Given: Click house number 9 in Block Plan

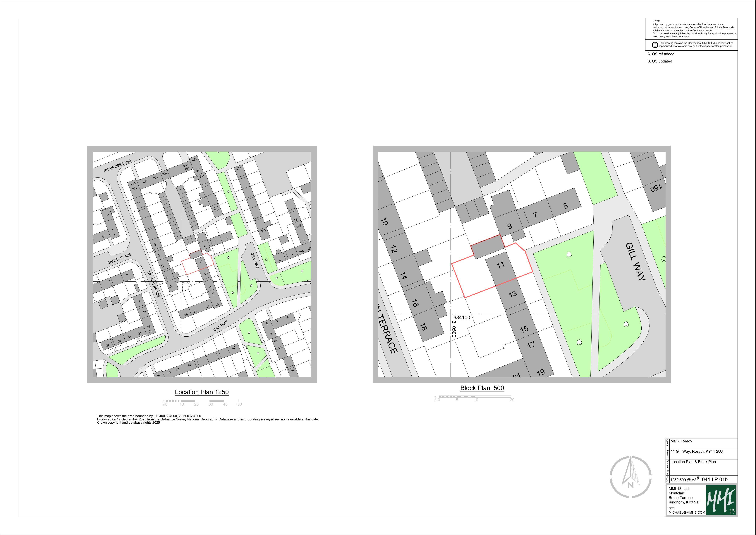Looking at the screenshot, I should [x=509, y=226].
